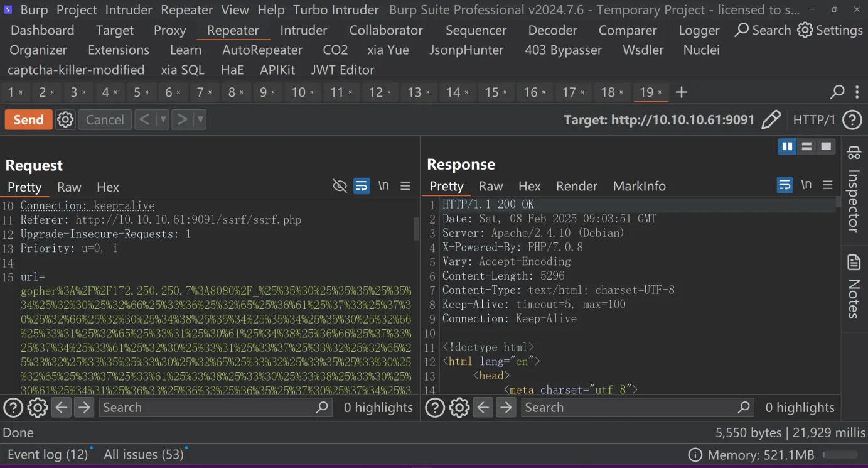Expand the forward history dropdown arrow
The height and width of the screenshot is (468, 868).
click(x=200, y=119)
